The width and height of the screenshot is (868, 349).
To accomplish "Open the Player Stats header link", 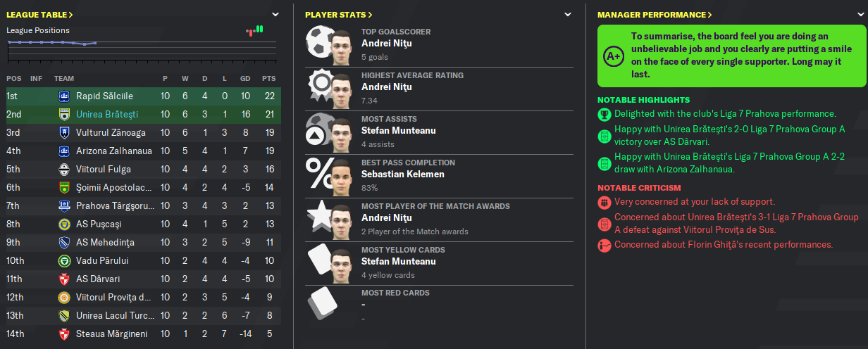I will pos(339,14).
